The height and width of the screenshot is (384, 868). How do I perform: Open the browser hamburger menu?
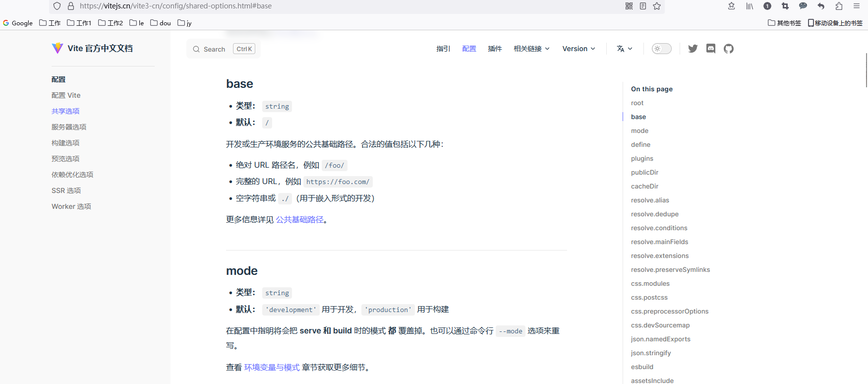(857, 6)
